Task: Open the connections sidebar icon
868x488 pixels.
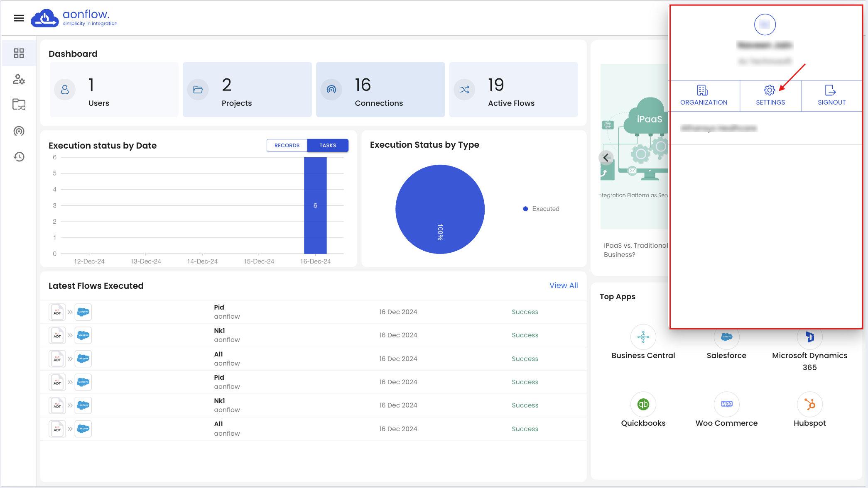Action: pyautogui.click(x=19, y=131)
